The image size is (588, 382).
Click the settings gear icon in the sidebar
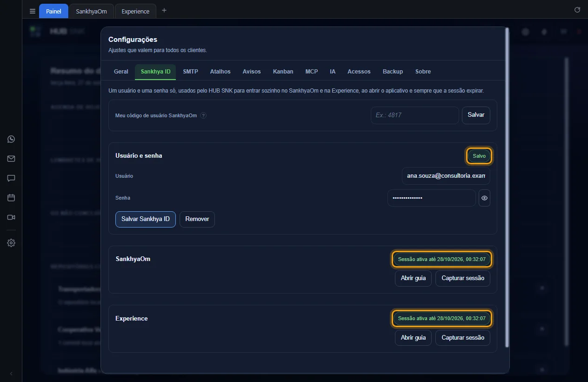[x=11, y=243]
